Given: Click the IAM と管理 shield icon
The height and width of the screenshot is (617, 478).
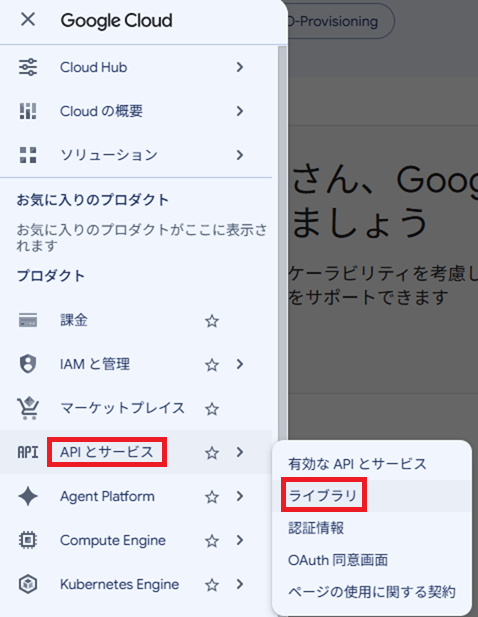Looking at the screenshot, I should click(28, 364).
